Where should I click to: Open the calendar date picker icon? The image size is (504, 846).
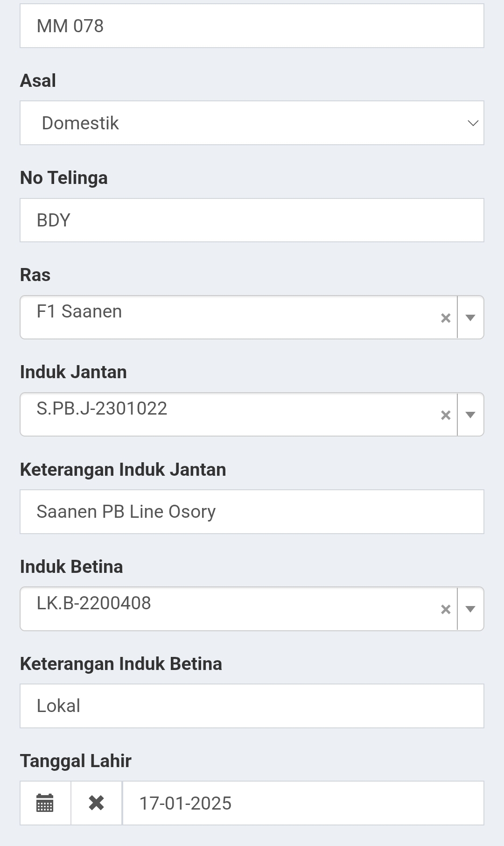coord(45,803)
